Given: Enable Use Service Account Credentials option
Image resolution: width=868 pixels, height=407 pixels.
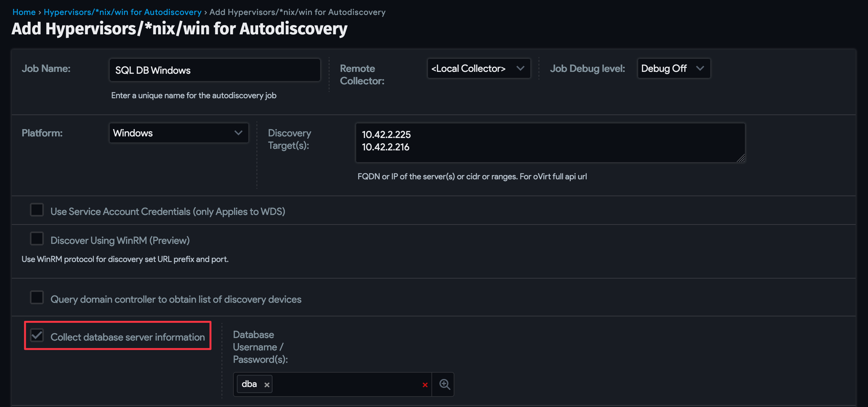Looking at the screenshot, I should (37, 210).
